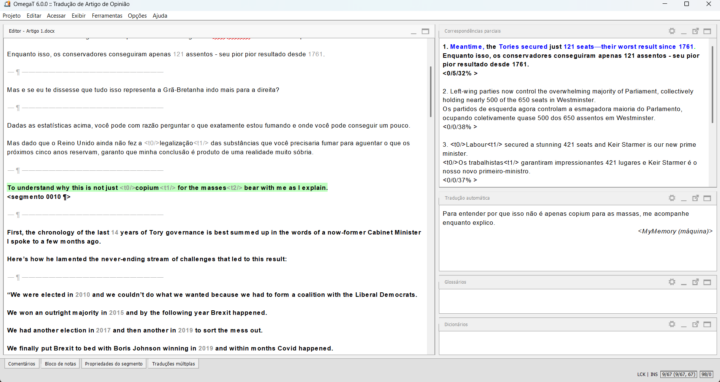Open the Exibir menu
Screen dimensions: 720x382
[x=79, y=16]
